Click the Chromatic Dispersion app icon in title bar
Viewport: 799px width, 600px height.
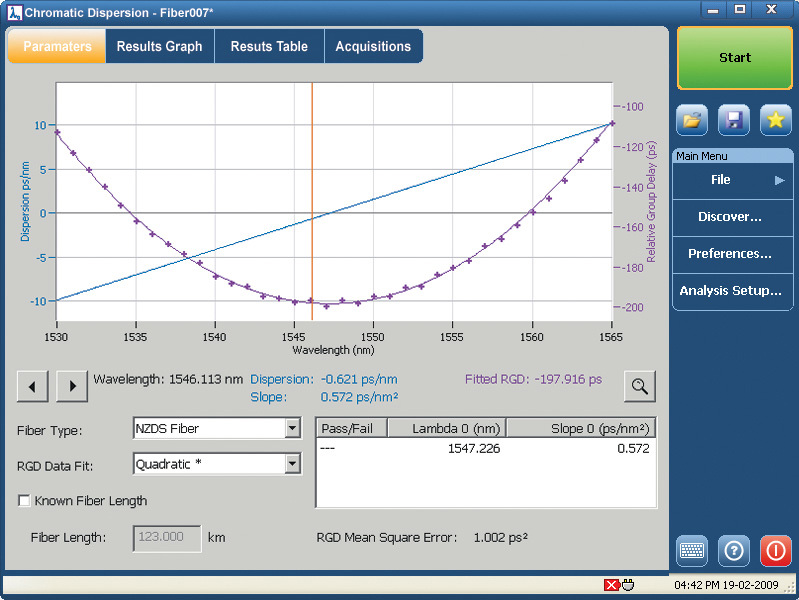tap(15, 13)
